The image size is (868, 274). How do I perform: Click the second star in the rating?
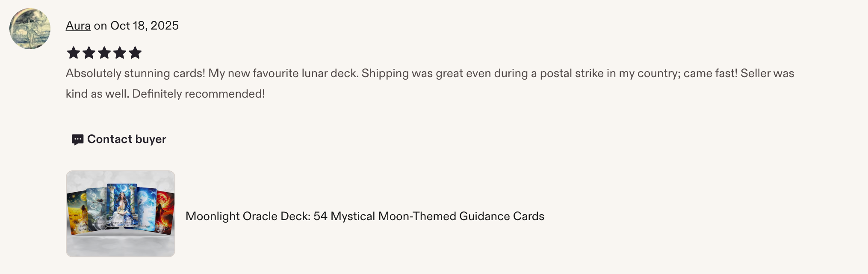point(89,53)
